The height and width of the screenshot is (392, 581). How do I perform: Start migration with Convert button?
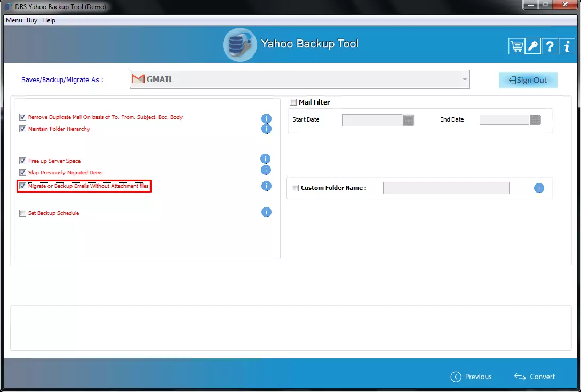coord(534,377)
